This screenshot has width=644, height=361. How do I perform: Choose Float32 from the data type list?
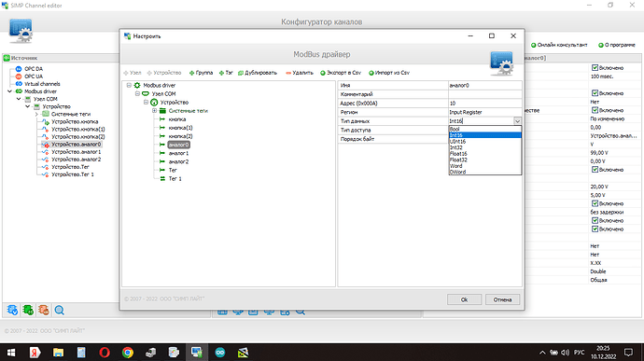(485, 160)
